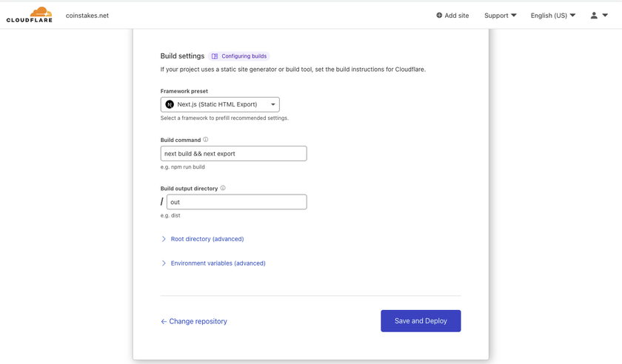The width and height of the screenshot is (622, 364).
Task: Click info icon beside Build output directory
Action: (x=223, y=188)
